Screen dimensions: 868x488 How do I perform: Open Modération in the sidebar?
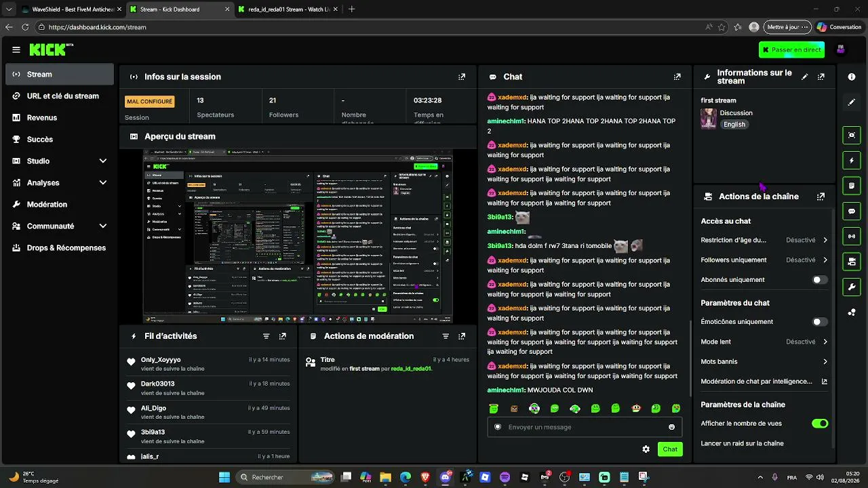60,205
